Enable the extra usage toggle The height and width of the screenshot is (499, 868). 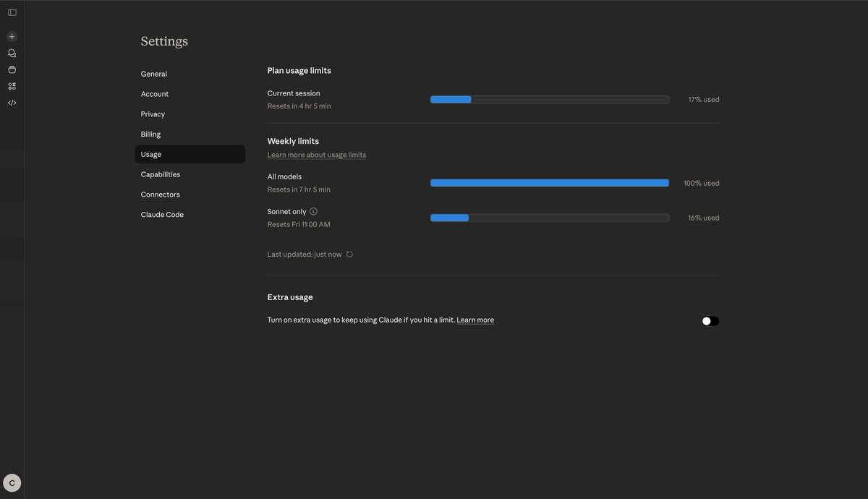710,321
